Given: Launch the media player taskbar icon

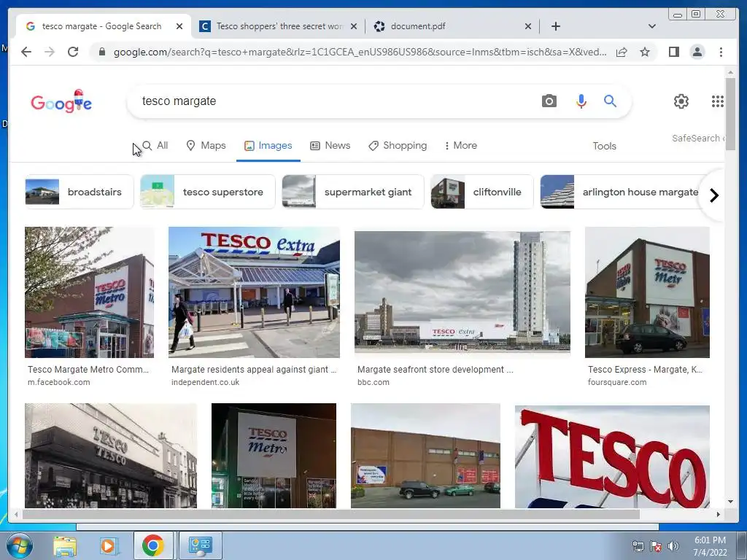Looking at the screenshot, I should click(109, 545).
